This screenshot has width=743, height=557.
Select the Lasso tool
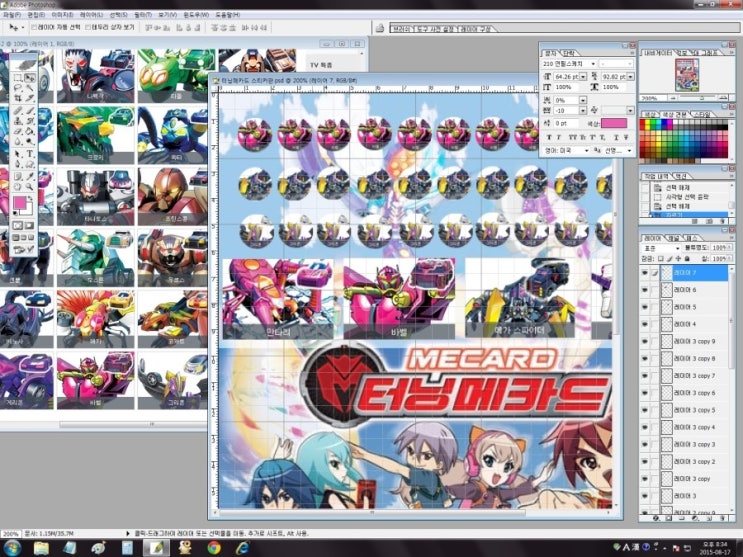pos(18,88)
